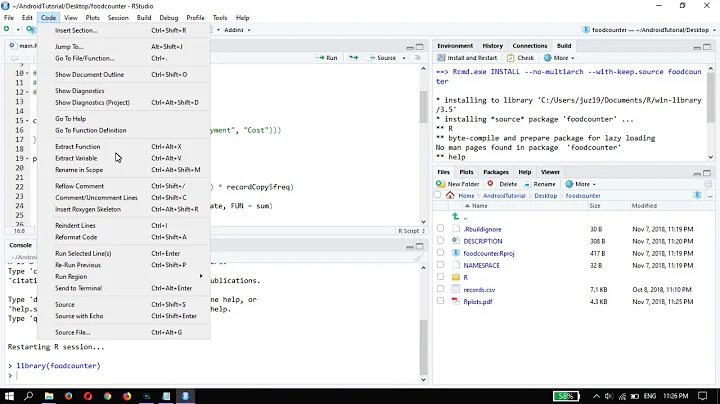Click the volume icon in system tray
This screenshot has width=720, height=404.
(609, 396)
